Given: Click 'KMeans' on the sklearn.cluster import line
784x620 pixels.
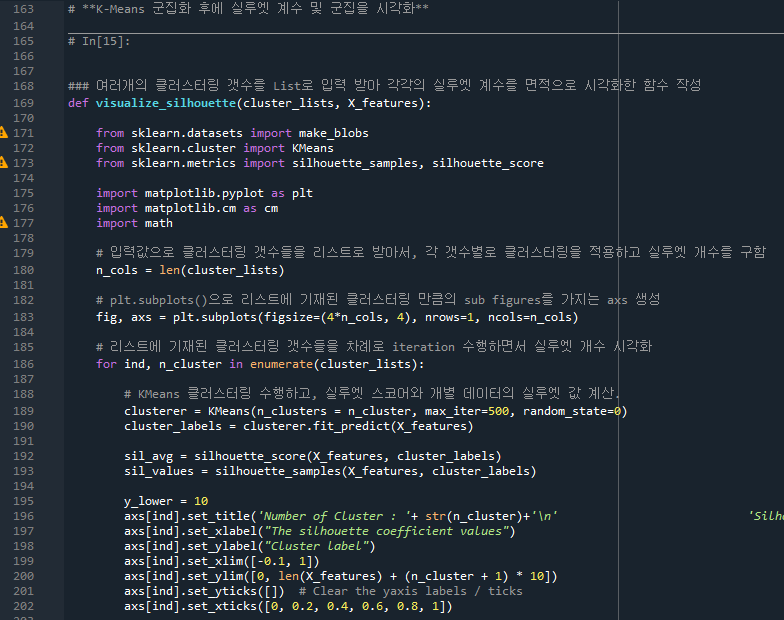Looking at the screenshot, I should [x=312, y=148].
